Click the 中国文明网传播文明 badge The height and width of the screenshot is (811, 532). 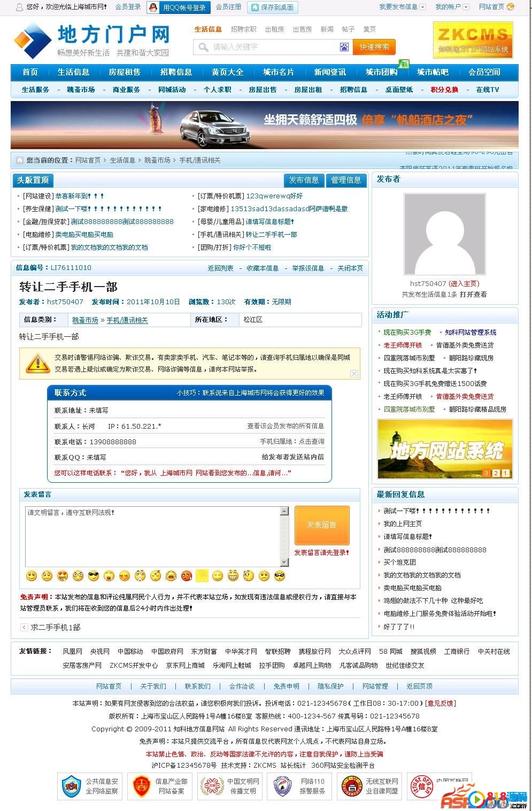pos(230,786)
